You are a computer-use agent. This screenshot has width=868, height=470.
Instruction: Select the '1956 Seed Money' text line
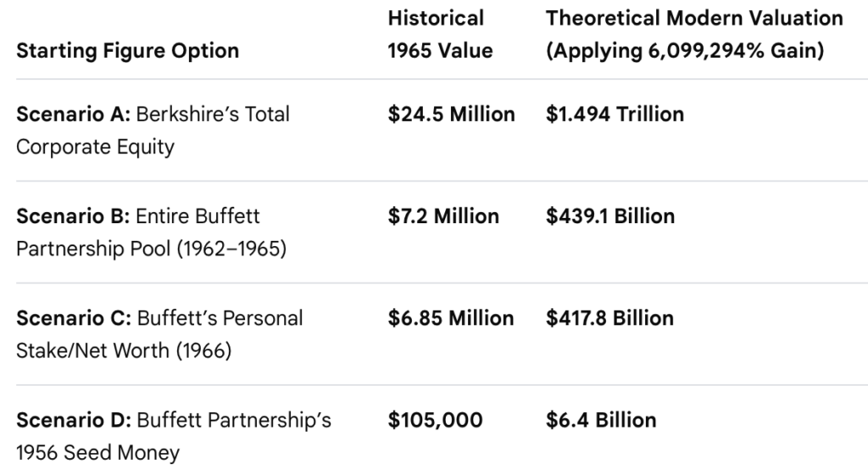tap(97, 453)
